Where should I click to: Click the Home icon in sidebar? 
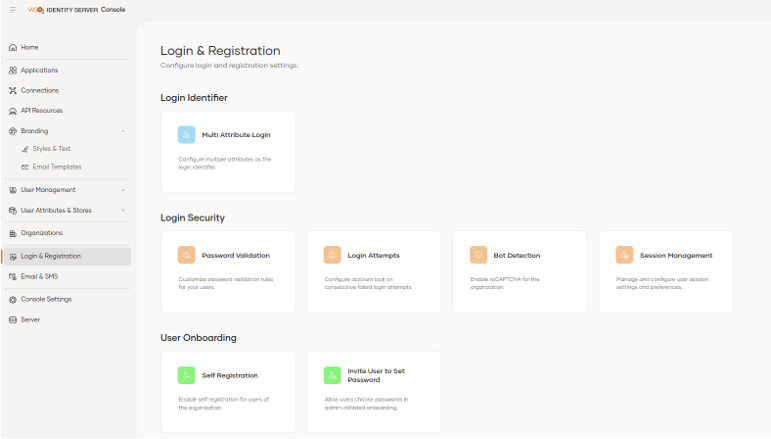13,48
